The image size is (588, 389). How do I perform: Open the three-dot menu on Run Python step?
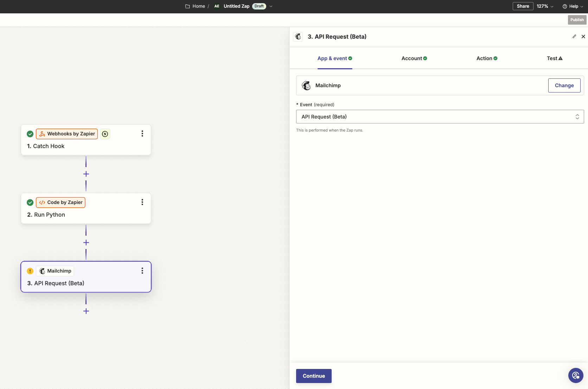tap(142, 202)
